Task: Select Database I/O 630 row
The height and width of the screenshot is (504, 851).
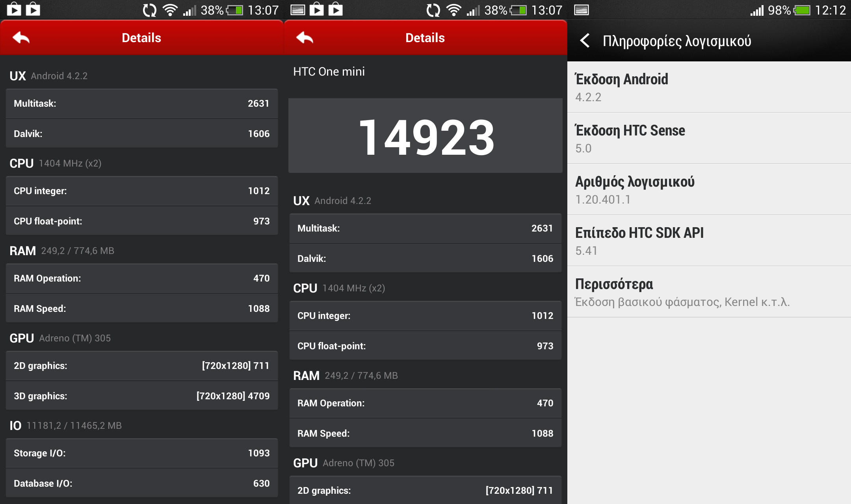Action: tap(142, 484)
